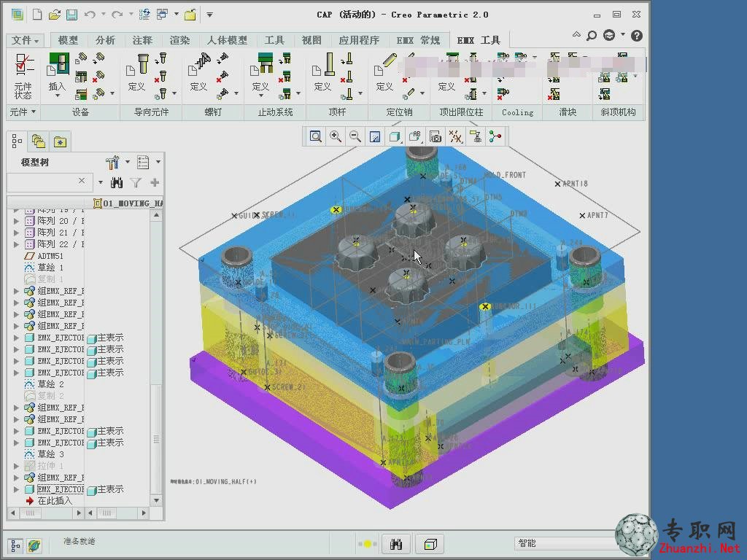Toggle datum display filters icon
This screenshot has height=560, width=747.
(x=455, y=136)
